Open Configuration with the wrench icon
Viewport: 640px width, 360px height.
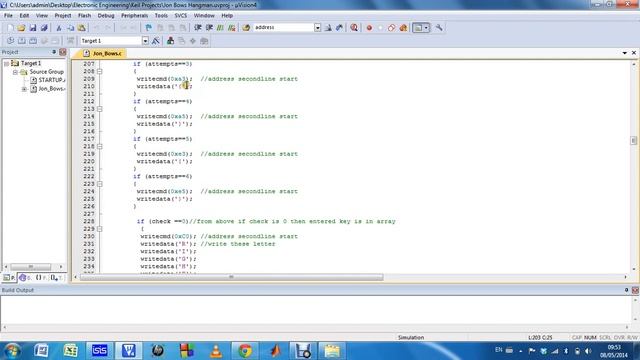439,28
